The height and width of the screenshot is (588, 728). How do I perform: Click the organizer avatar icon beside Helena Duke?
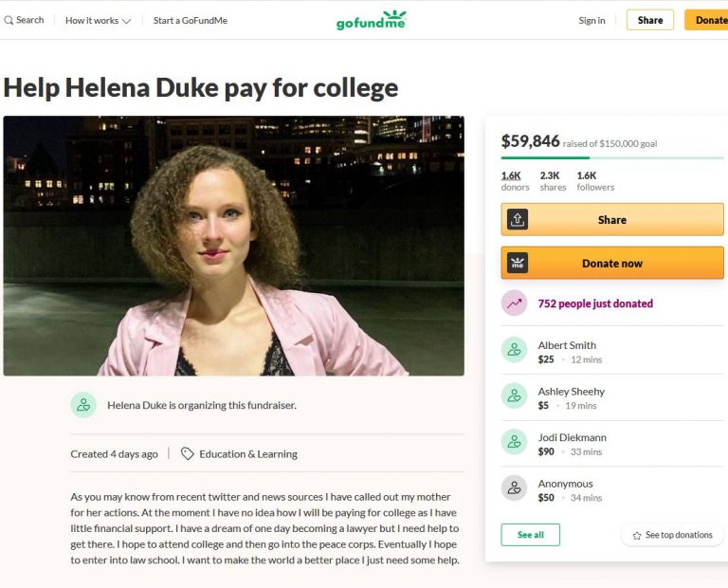(x=83, y=405)
